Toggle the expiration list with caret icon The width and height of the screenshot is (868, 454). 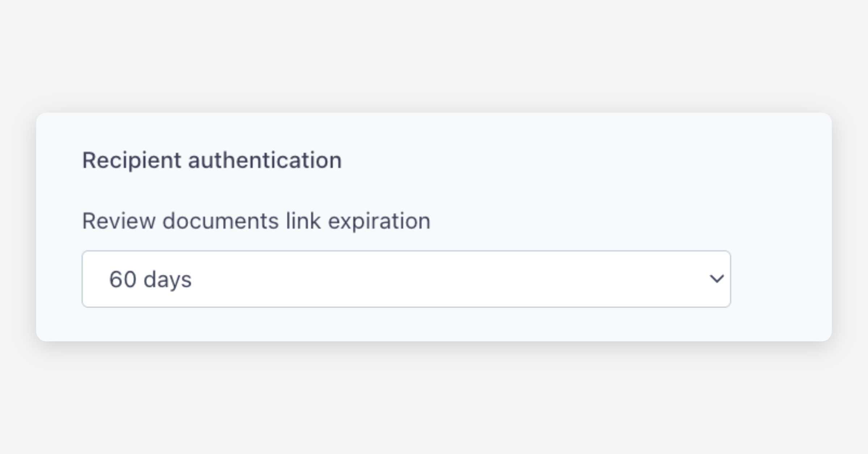[x=716, y=279]
